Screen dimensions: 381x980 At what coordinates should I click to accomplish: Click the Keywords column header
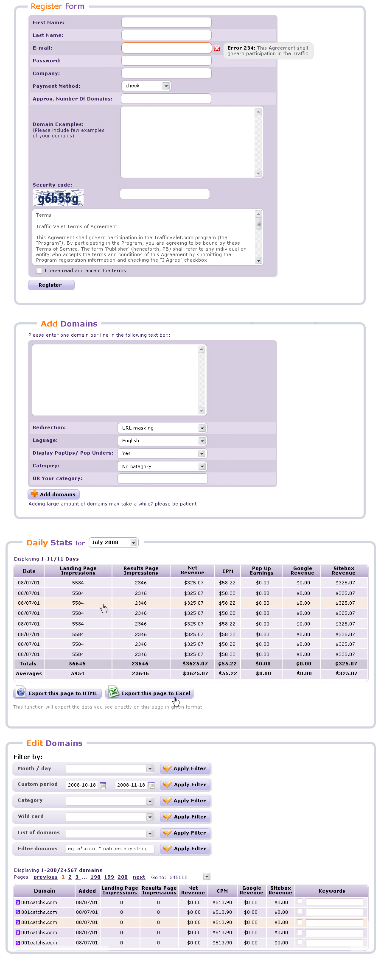[331, 891]
